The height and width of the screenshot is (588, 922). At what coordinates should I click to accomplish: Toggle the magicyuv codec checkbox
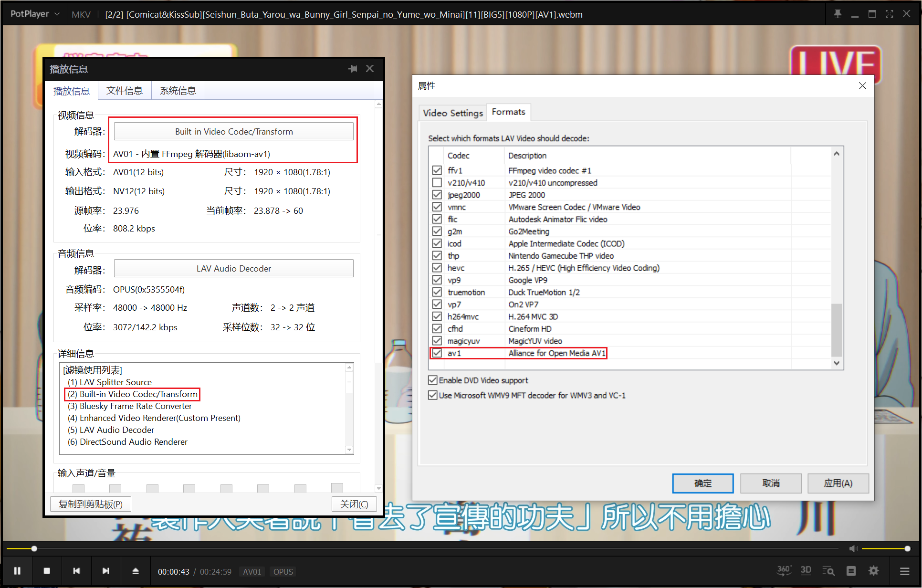(x=437, y=341)
